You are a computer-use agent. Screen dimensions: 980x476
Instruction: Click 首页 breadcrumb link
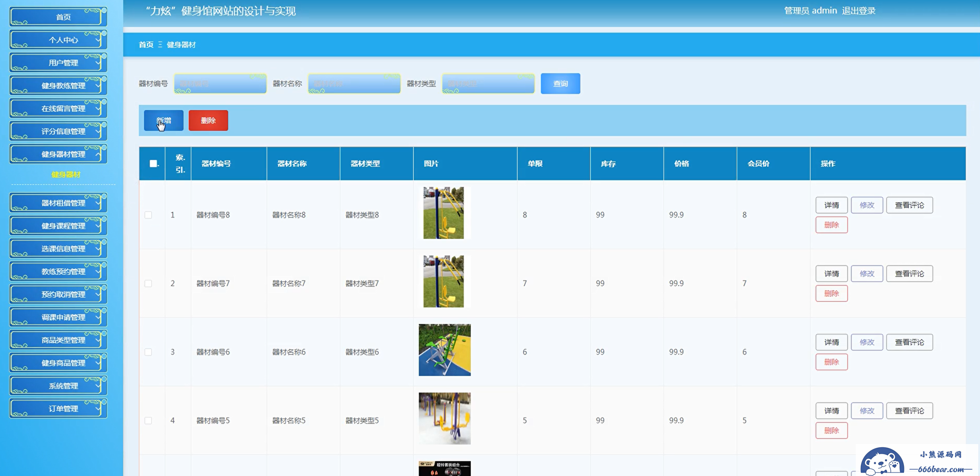(x=146, y=44)
